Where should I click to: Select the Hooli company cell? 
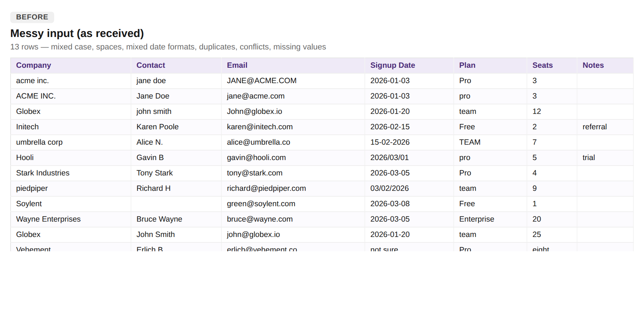(71, 158)
